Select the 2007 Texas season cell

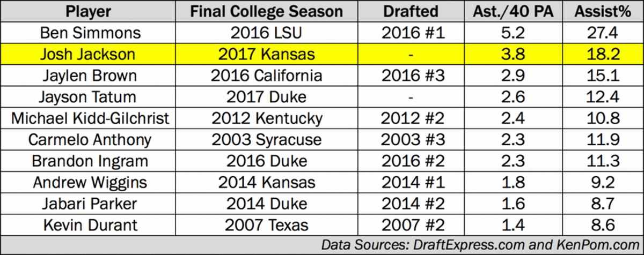(x=266, y=225)
